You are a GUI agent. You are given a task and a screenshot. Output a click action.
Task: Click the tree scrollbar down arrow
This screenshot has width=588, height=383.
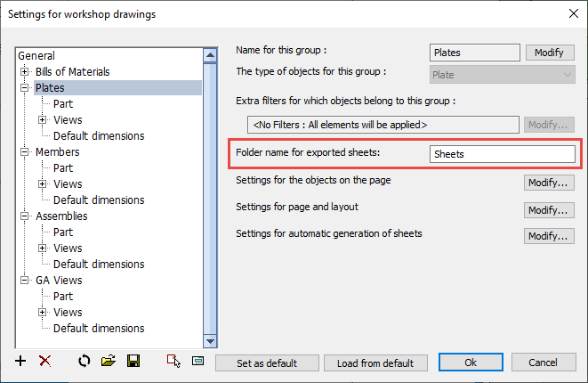[x=210, y=340]
